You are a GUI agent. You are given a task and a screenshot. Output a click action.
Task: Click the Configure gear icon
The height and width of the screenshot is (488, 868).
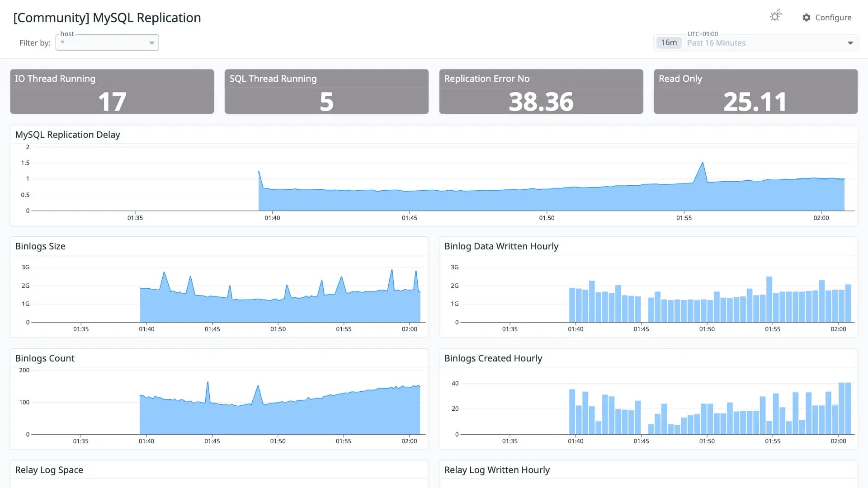coord(807,18)
